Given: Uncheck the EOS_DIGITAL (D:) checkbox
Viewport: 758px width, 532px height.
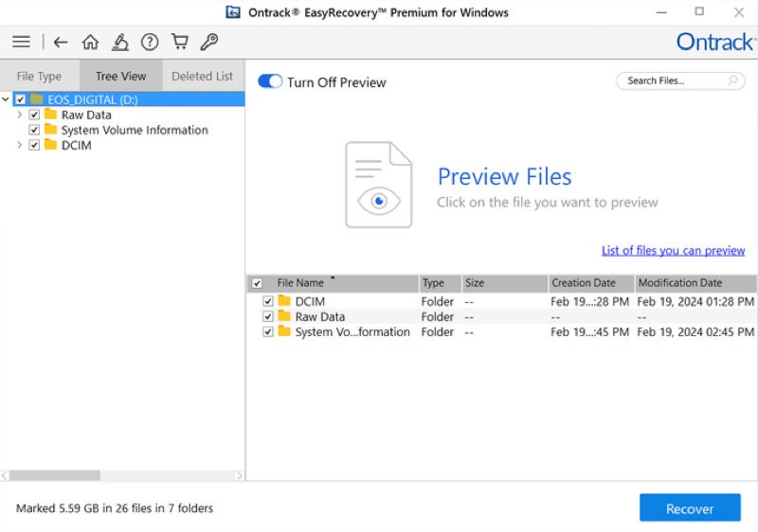Looking at the screenshot, I should pos(20,99).
